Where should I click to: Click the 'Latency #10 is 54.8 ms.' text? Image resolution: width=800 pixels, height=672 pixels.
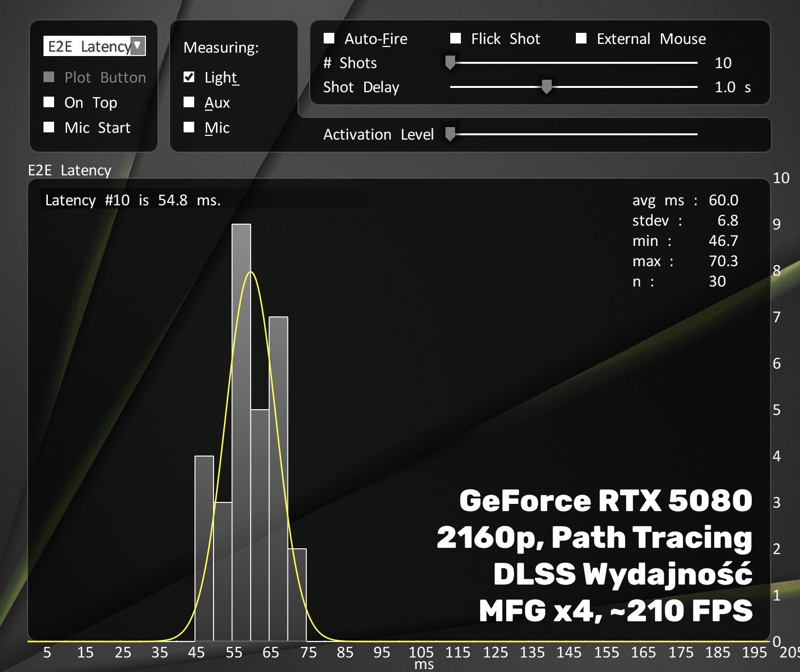(133, 200)
